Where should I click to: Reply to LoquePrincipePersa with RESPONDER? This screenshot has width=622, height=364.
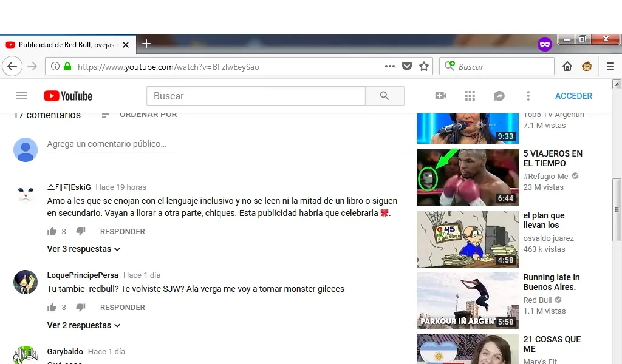[x=123, y=308]
